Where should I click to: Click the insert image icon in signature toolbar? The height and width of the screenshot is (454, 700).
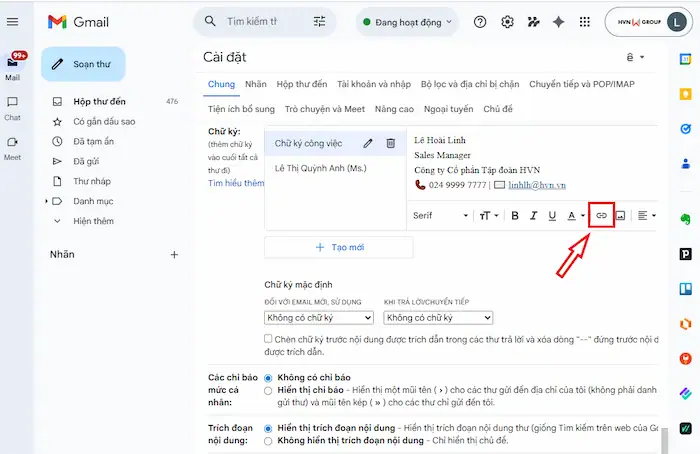(620, 215)
